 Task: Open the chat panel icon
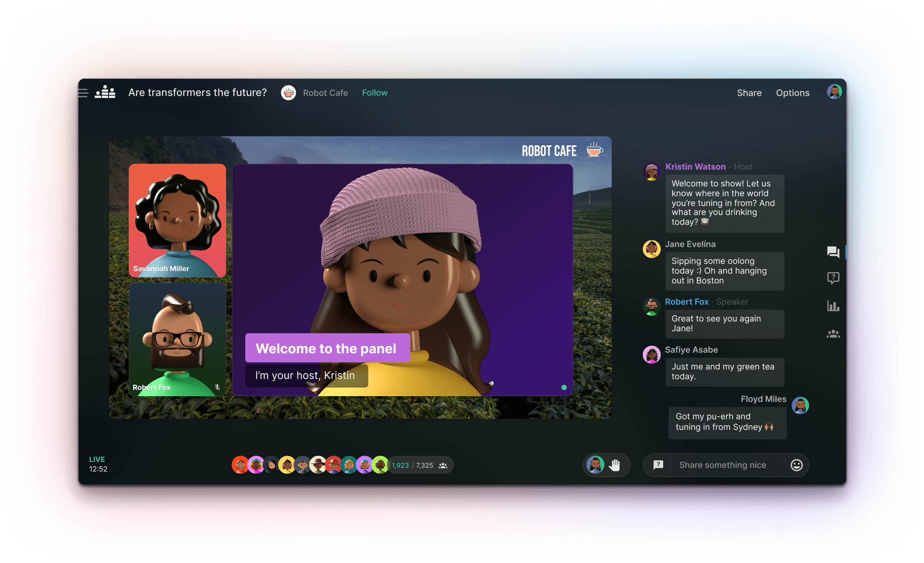click(x=833, y=252)
